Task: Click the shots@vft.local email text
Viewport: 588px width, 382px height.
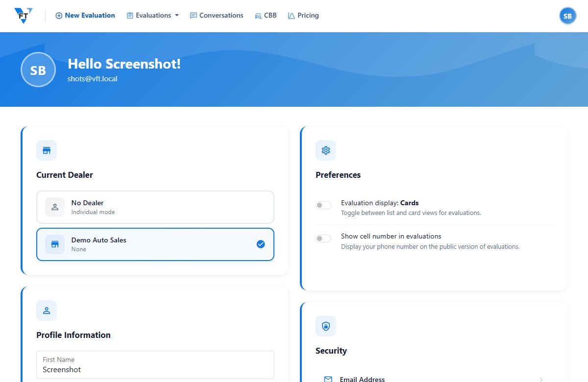Action: coord(93,78)
